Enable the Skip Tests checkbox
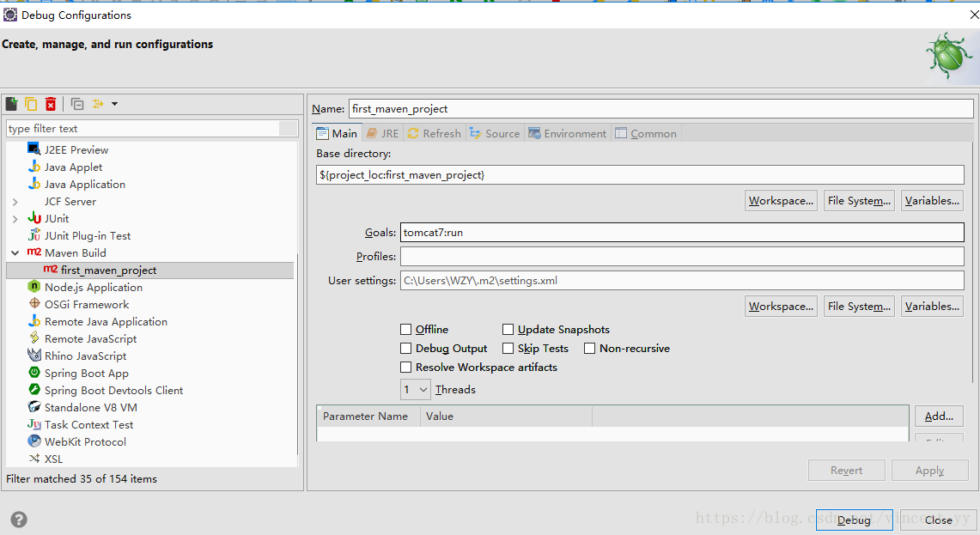Screen dimensions: 980x535 (x=508, y=348)
